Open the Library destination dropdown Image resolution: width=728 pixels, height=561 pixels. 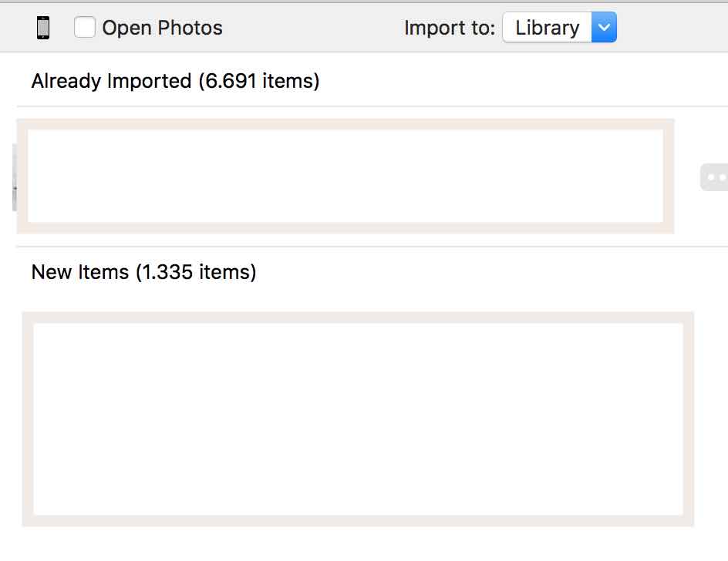[x=548, y=28]
